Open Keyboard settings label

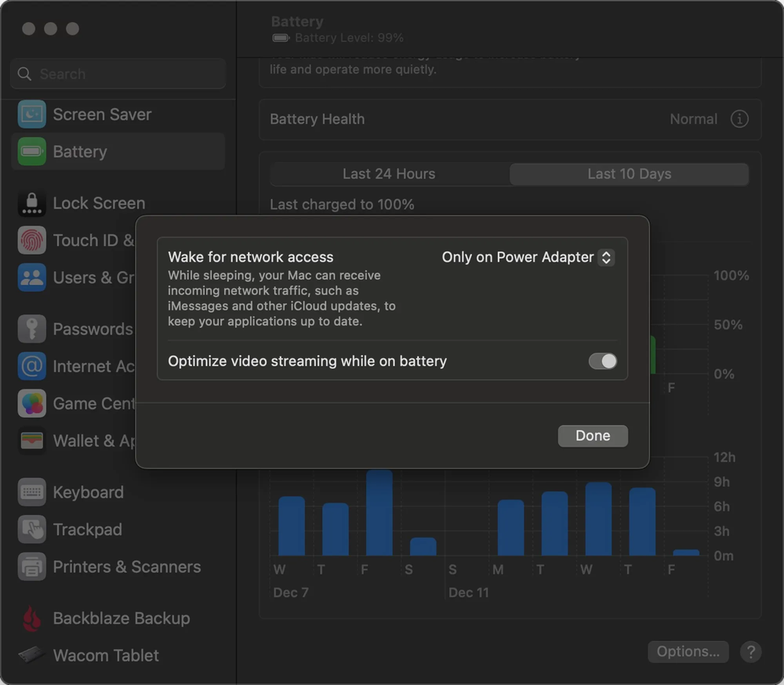click(88, 492)
